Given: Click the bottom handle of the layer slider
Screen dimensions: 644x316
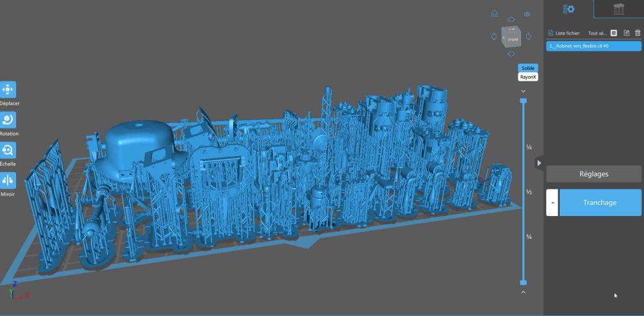Looking at the screenshot, I should click(x=523, y=282).
